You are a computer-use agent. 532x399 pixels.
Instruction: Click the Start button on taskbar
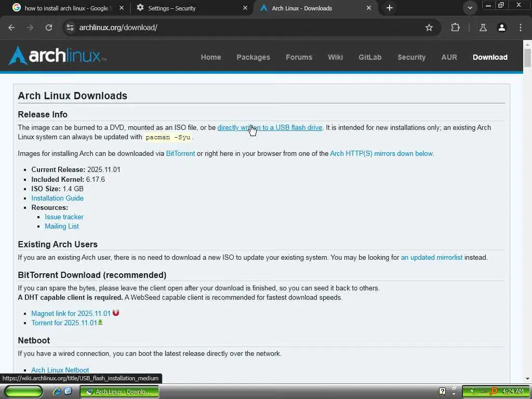click(23, 391)
